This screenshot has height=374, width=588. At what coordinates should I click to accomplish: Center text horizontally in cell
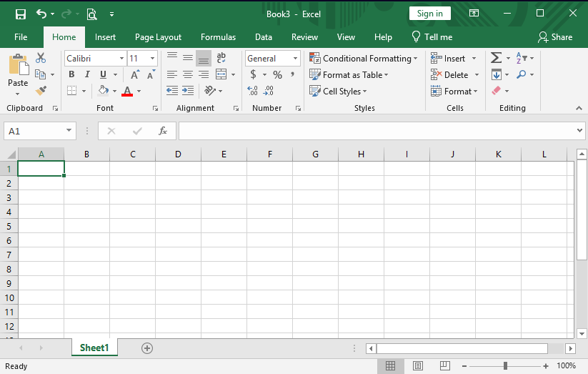188,74
